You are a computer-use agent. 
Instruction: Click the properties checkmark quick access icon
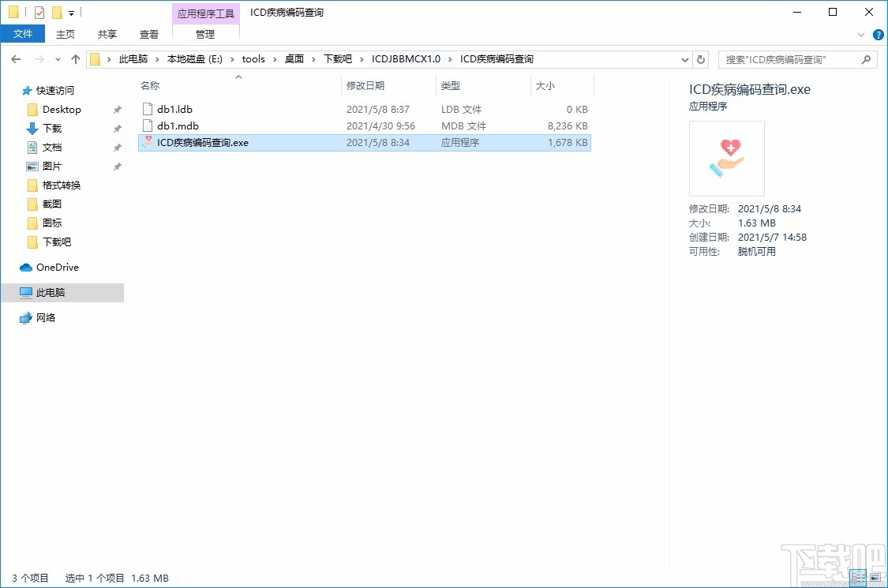click(39, 12)
